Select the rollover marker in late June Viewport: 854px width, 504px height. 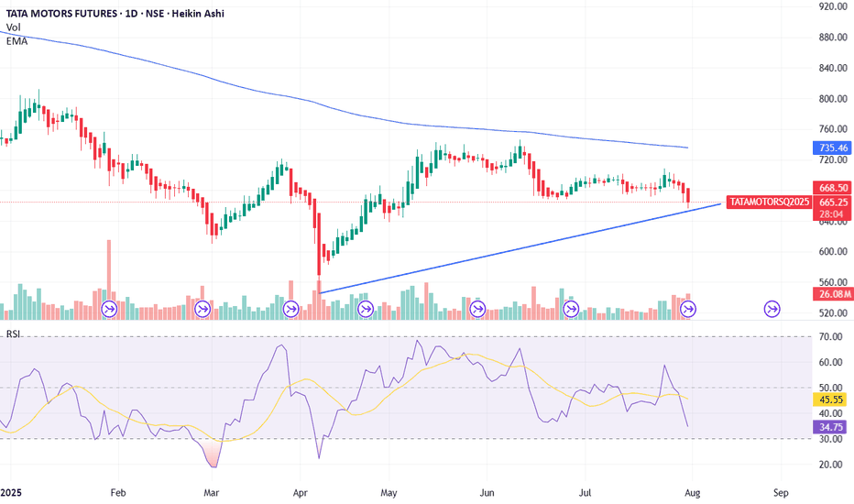[571, 310]
